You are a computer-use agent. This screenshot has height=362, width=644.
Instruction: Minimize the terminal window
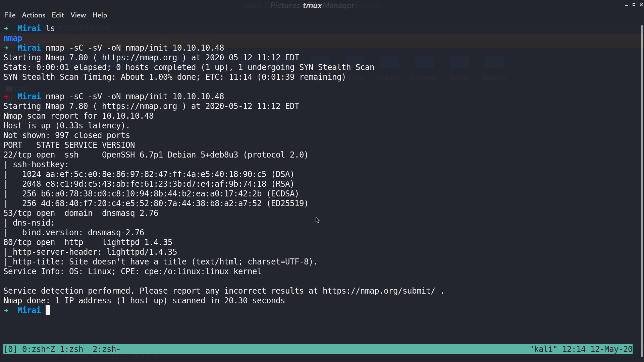(627, 5)
